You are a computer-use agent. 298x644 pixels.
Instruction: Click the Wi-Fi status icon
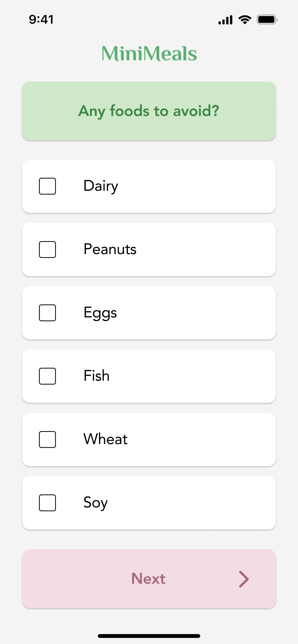click(x=245, y=20)
